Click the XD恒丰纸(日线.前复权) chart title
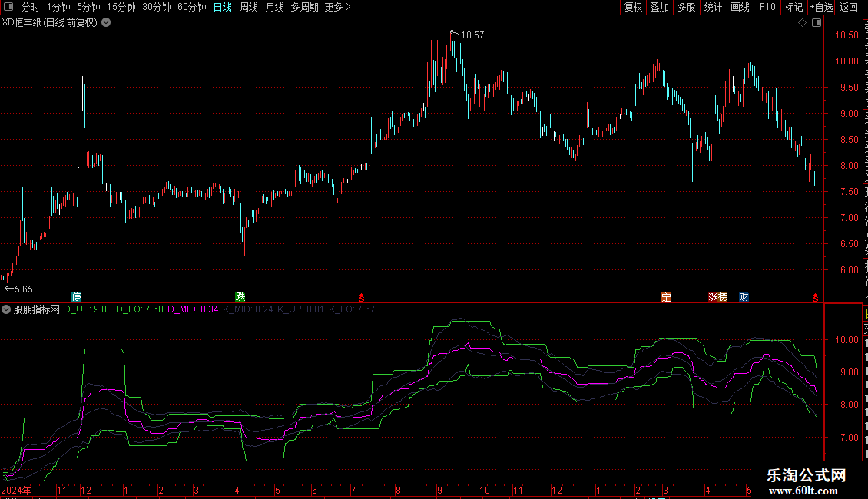 click(50, 23)
